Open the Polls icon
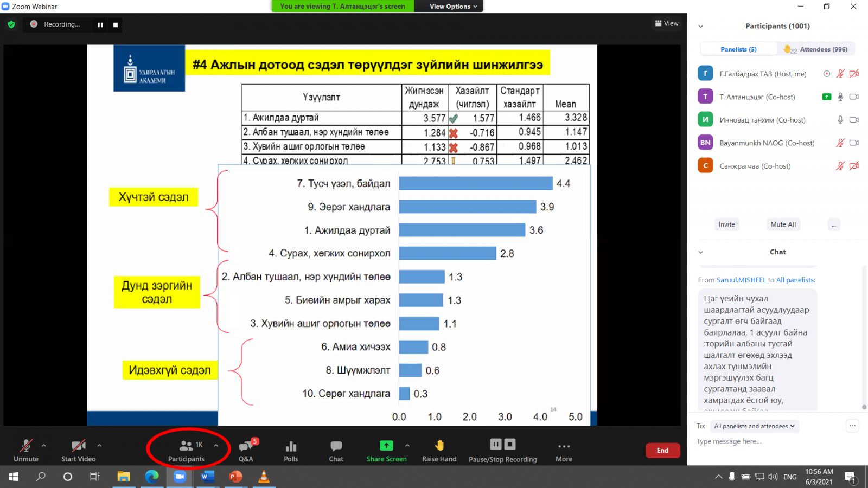 click(x=291, y=446)
